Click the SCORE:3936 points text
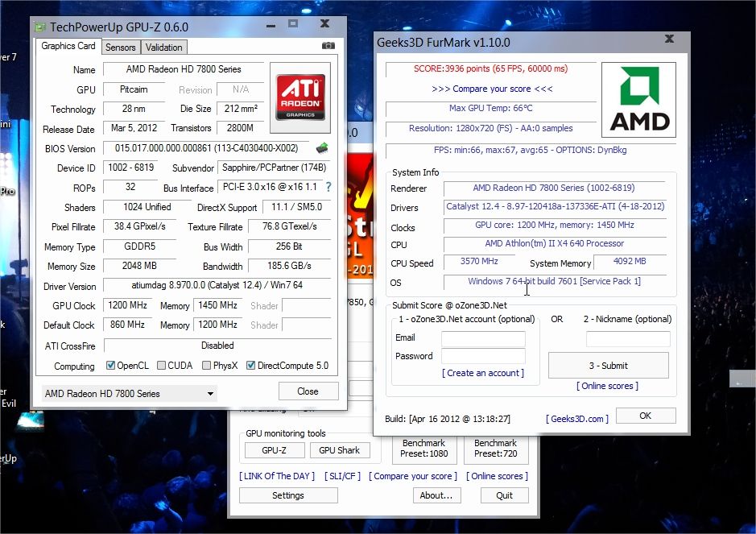756x534 pixels. point(491,68)
